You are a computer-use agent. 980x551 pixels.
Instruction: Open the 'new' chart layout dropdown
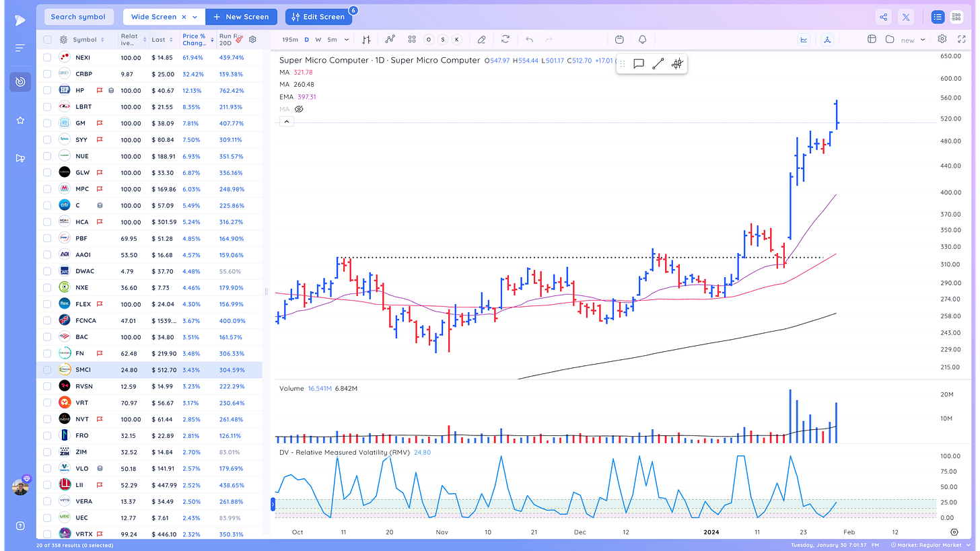[921, 40]
